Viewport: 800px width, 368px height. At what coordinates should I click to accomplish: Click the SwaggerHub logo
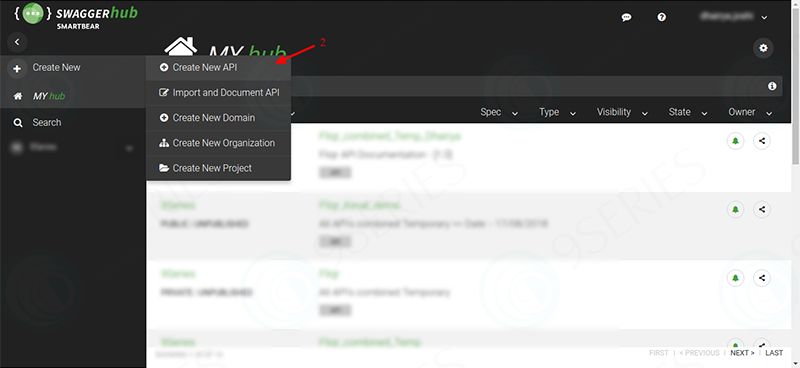pos(76,15)
